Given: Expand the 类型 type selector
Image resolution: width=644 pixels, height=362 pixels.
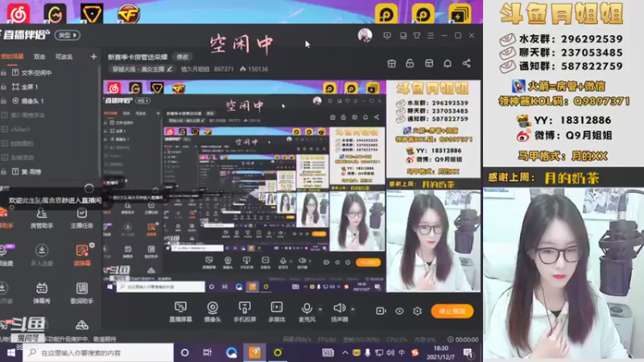Looking at the screenshot, I should click(x=68, y=35).
